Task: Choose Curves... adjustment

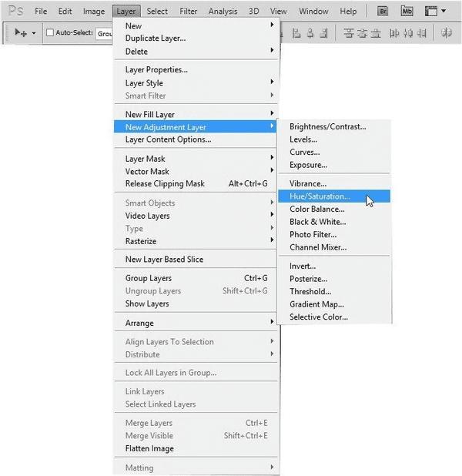Action: tap(334, 152)
